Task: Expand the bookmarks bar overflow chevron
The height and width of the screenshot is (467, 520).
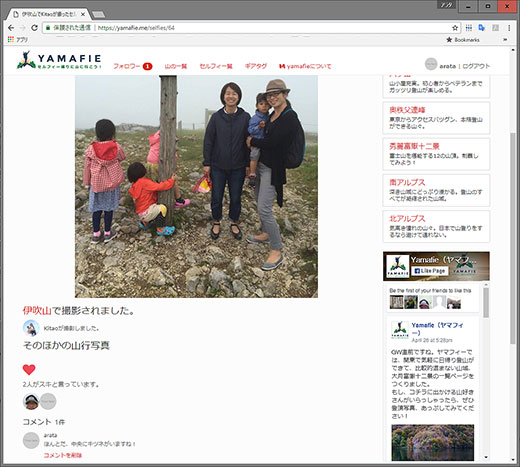Action: pos(505,40)
